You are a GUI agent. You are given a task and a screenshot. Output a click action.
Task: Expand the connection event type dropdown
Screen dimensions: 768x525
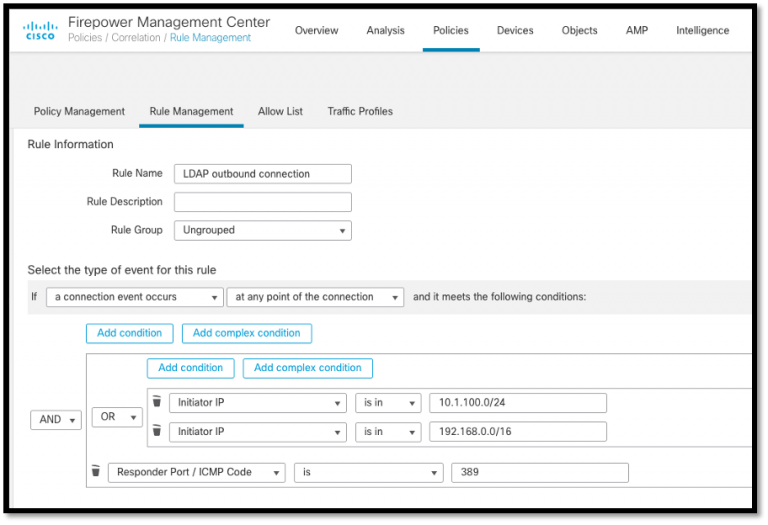134,297
